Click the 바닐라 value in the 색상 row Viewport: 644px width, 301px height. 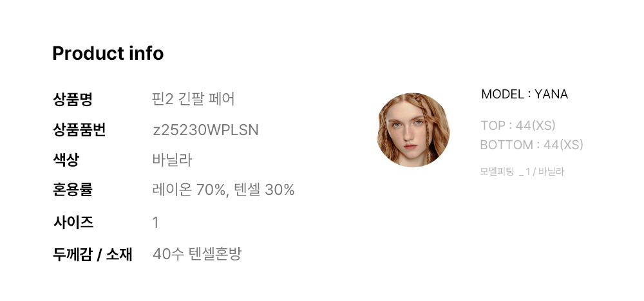[172, 160]
